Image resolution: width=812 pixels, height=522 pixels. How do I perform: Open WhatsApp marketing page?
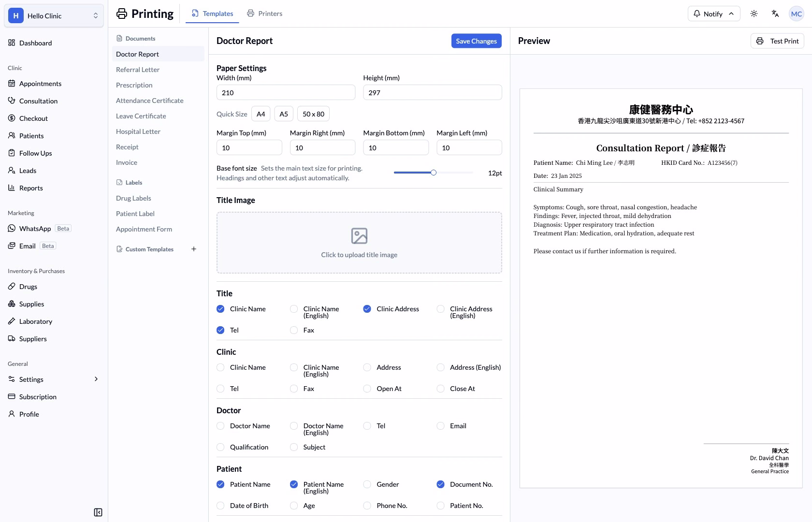click(x=54, y=229)
